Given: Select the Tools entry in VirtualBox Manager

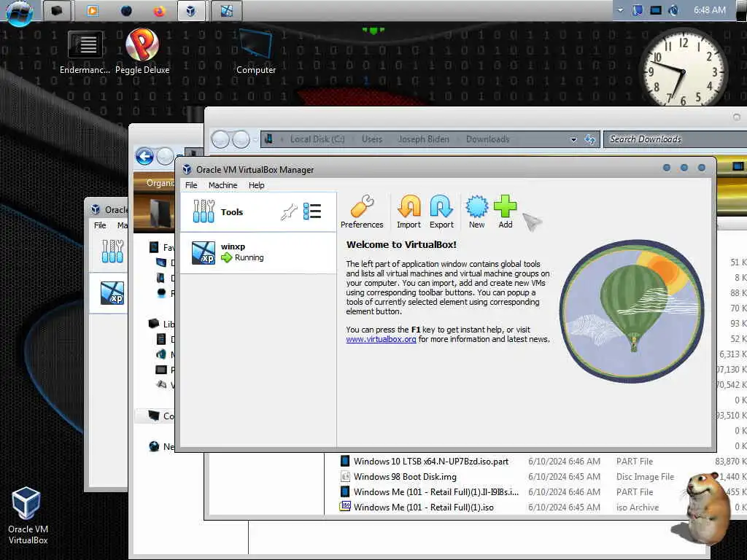Looking at the screenshot, I should [258, 212].
